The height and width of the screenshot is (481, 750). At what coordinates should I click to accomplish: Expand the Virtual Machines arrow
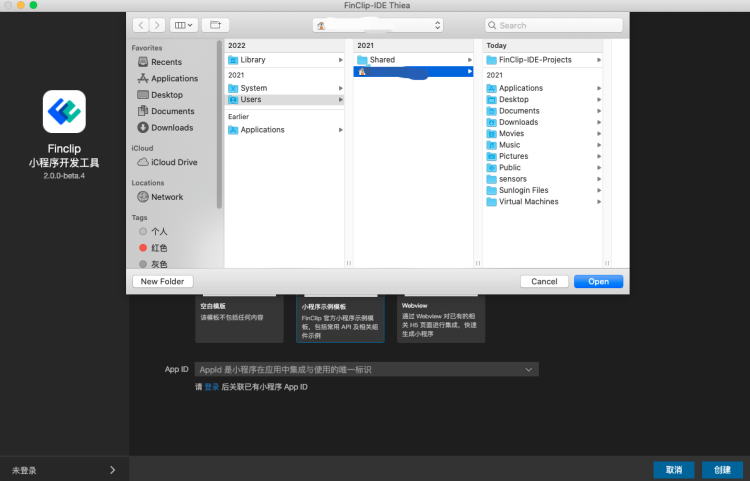[599, 202]
